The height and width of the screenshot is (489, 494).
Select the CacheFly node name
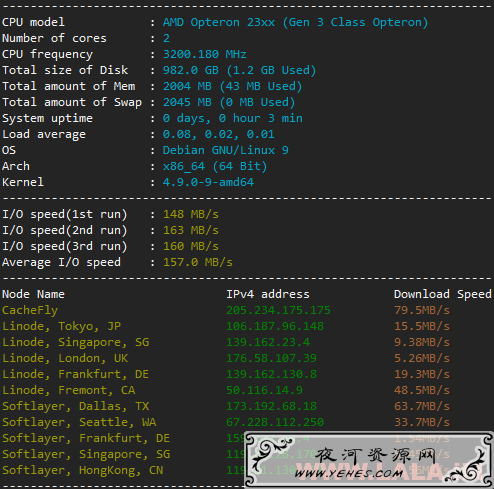tap(30, 310)
